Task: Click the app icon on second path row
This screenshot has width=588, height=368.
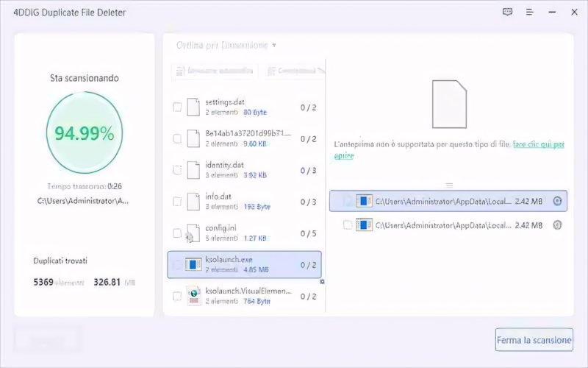Action: pyautogui.click(x=364, y=225)
